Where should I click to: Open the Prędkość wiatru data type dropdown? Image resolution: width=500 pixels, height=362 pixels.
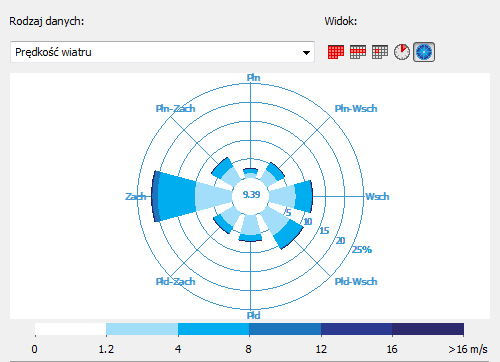[x=162, y=52]
